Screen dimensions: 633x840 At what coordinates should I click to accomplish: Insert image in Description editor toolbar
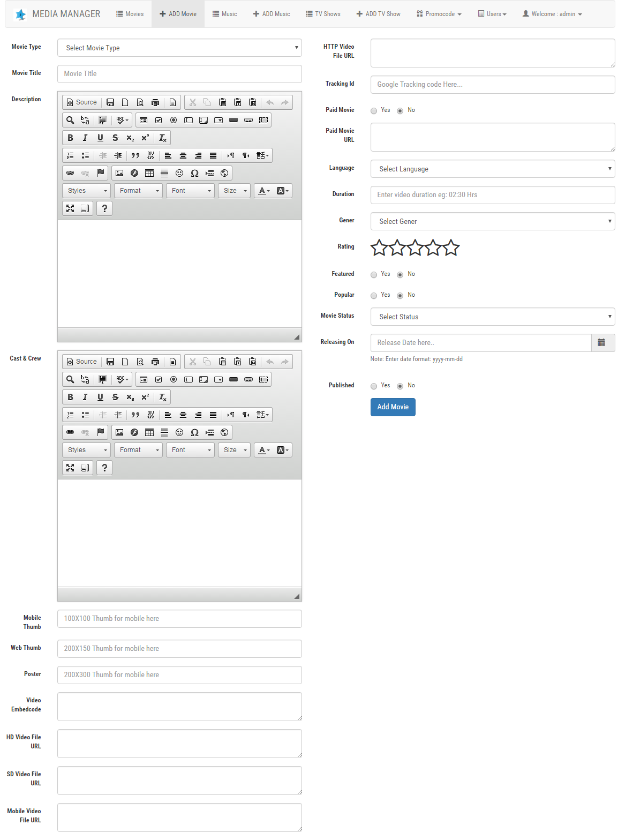pos(119,173)
